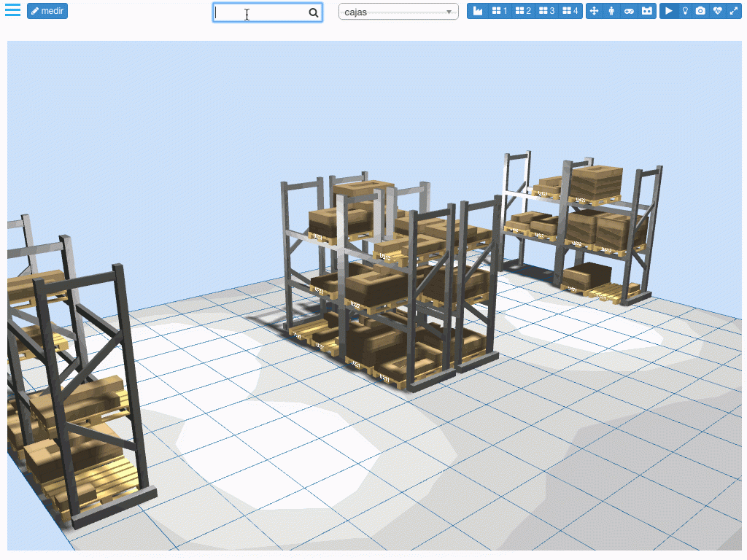747x560 pixels.
Task: Enable VR goggles view mode
Action: [x=646, y=10]
